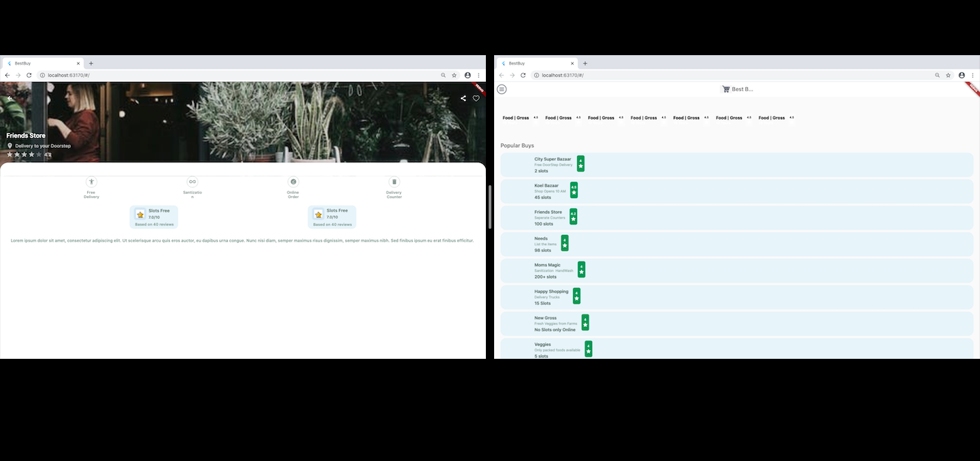Open Chrome three-dot menu in Friends Store window
Image resolution: width=980 pixels, height=461 pixels.
[478, 75]
